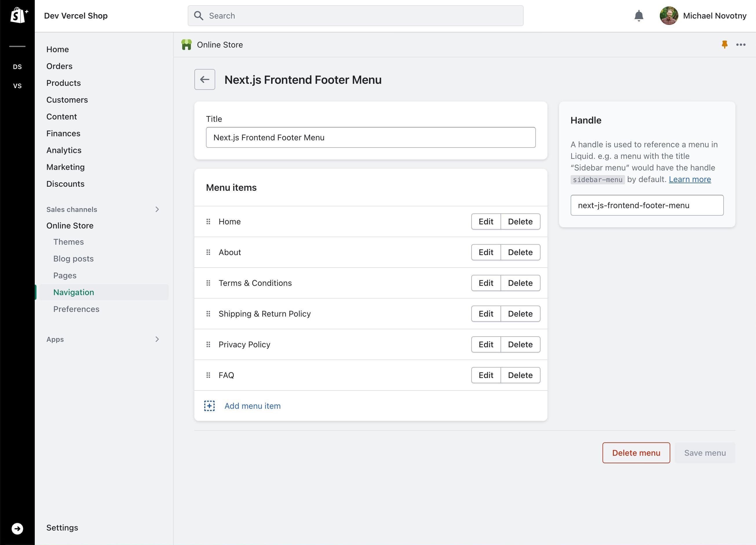Expand the Sales channels section

pyautogui.click(x=157, y=209)
